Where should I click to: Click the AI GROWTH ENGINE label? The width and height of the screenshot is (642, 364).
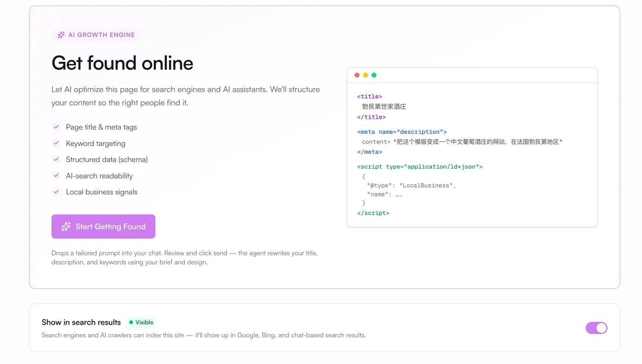coord(101,35)
